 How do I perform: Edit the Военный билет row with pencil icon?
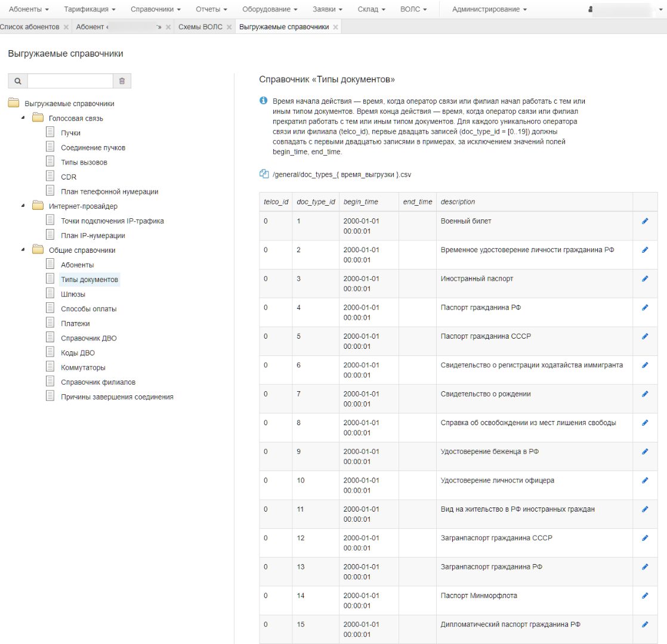tap(645, 221)
